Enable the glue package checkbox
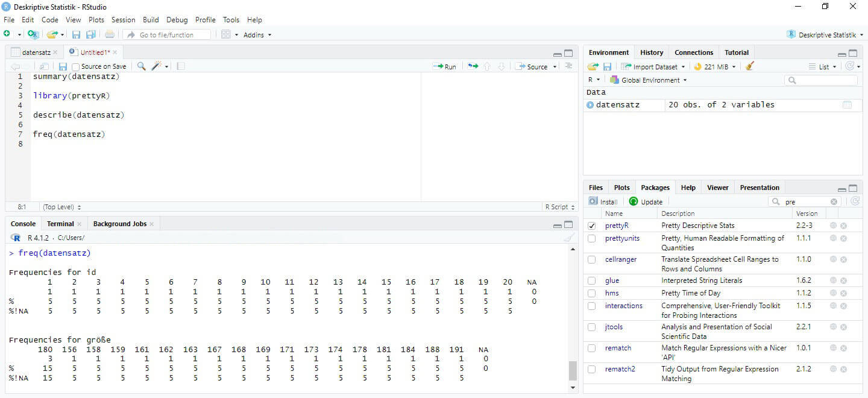This screenshot has height=398, width=868. [x=592, y=280]
